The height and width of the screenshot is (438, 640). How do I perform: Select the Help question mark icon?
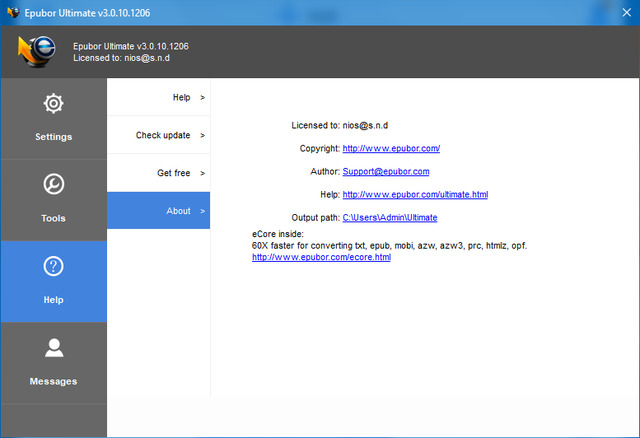53,267
